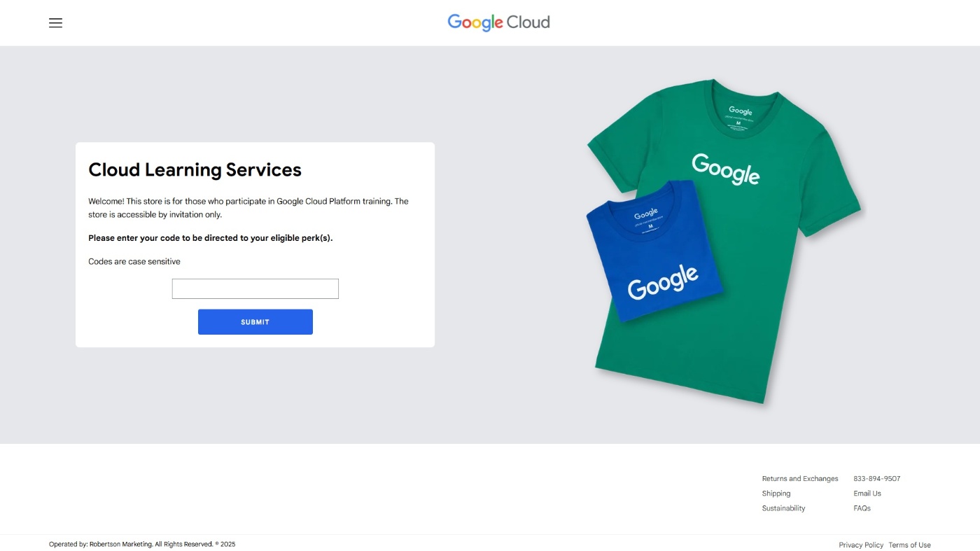This screenshot has height=551, width=980.
Task: Click the Google Cloud logo
Action: [x=498, y=23]
